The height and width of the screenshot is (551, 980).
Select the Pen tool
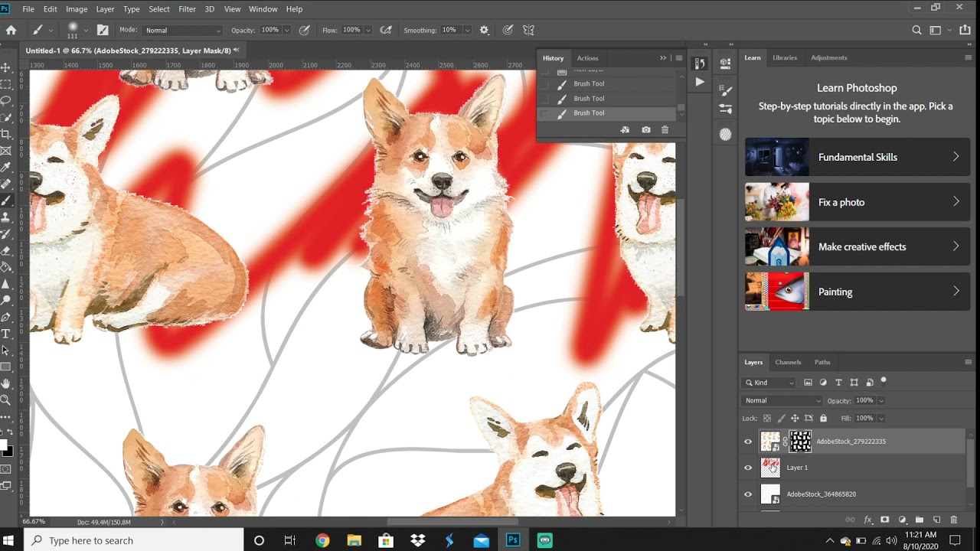coord(6,317)
